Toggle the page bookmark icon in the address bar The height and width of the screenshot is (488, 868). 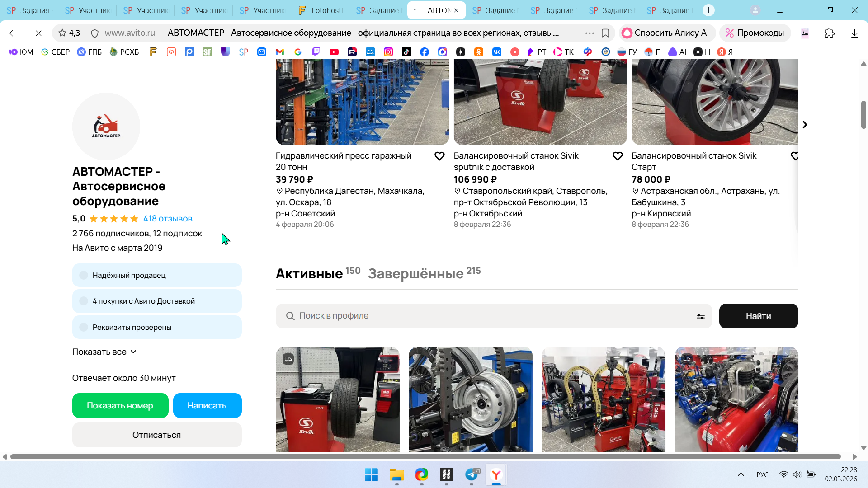[x=605, y=33]
